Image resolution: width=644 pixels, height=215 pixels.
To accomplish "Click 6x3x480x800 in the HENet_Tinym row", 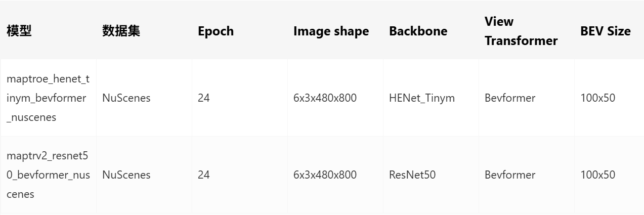I will (325, 98).
